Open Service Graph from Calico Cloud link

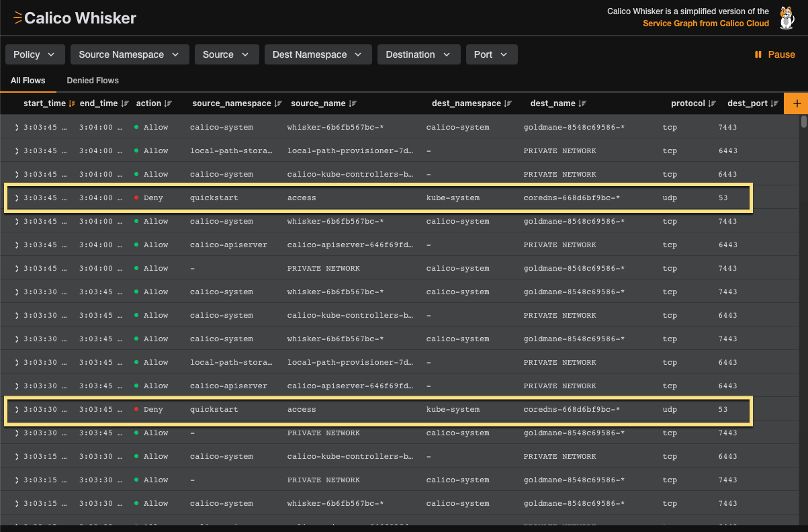coord(705,24)
